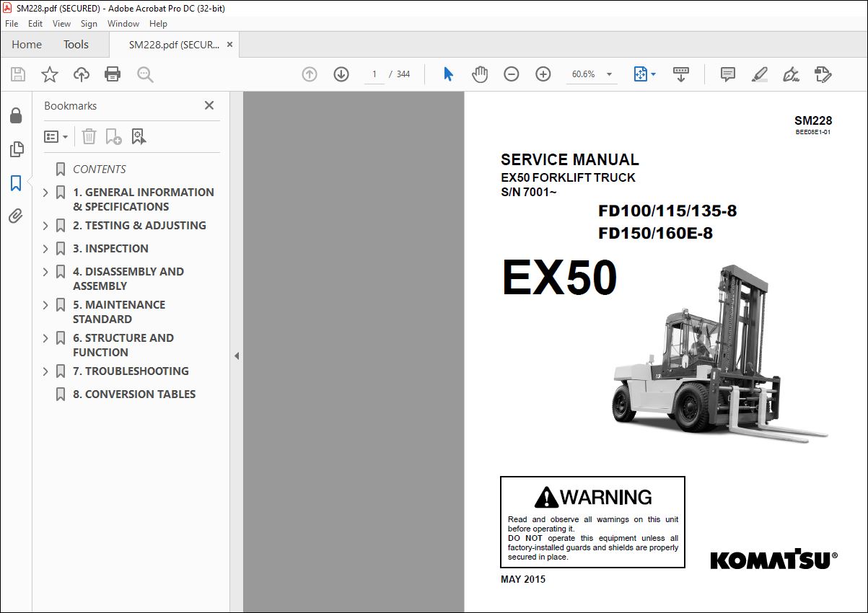This screenshot has width=868, height=613.
Task: Click the cloud upload icon
Action: pos(82,74)
